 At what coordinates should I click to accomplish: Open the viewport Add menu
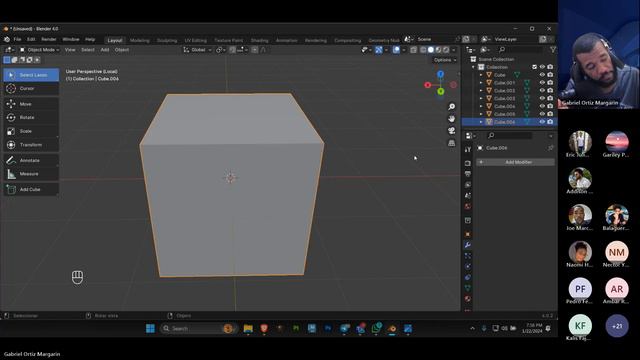[104, 50]
